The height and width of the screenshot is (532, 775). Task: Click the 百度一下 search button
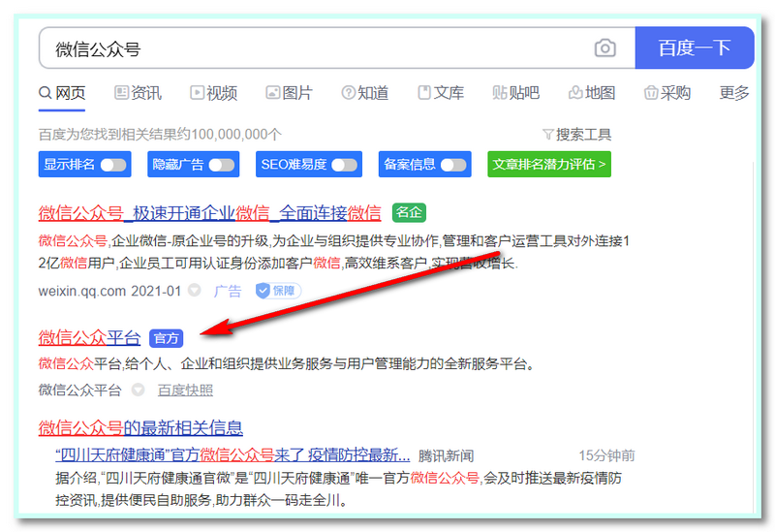pos(694,47)
